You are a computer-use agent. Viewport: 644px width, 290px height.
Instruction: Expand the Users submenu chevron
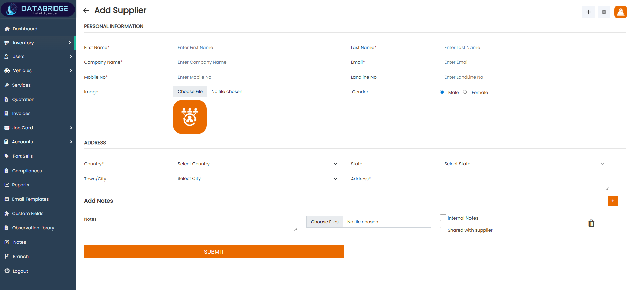[x=71, y=57]
